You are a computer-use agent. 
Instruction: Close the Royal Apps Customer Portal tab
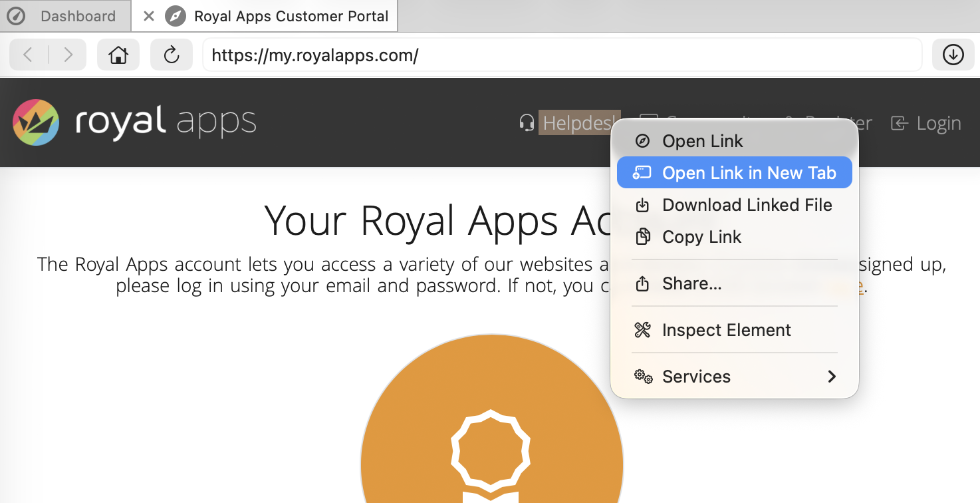149,16
